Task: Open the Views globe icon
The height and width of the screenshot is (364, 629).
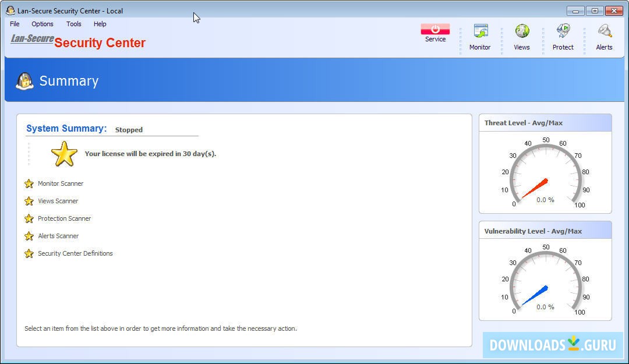Action: 522,31
